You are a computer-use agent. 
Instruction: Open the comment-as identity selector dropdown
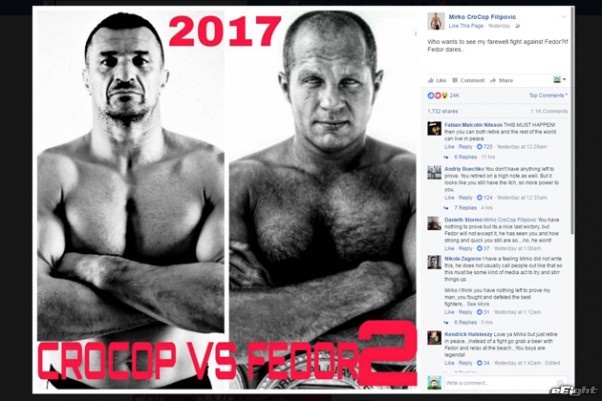(x=559, y=80)
